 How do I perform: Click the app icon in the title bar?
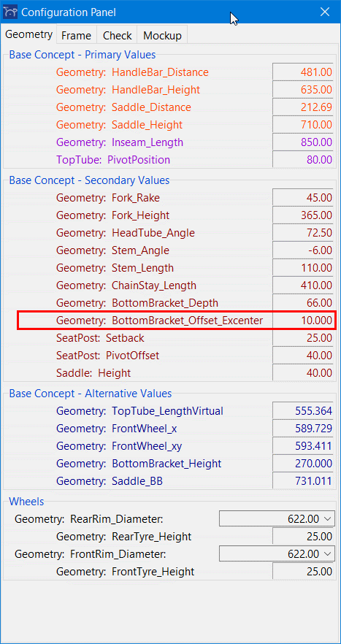click(11, 12)
